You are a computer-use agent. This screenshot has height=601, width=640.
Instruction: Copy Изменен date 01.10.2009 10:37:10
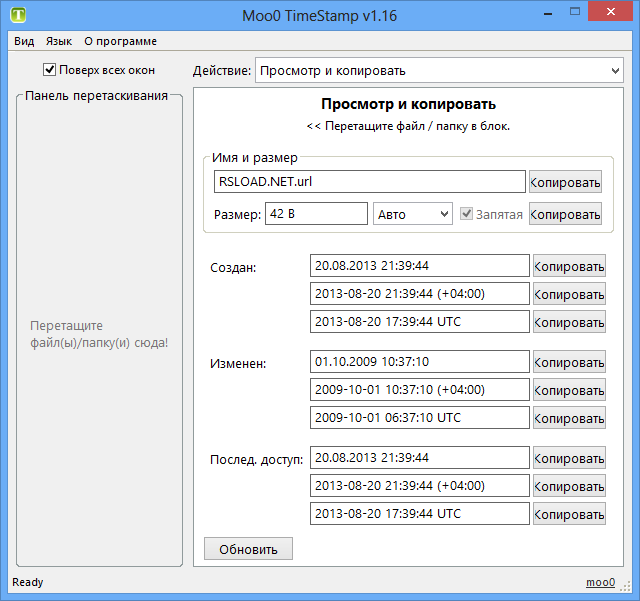[x=569, y=362]
